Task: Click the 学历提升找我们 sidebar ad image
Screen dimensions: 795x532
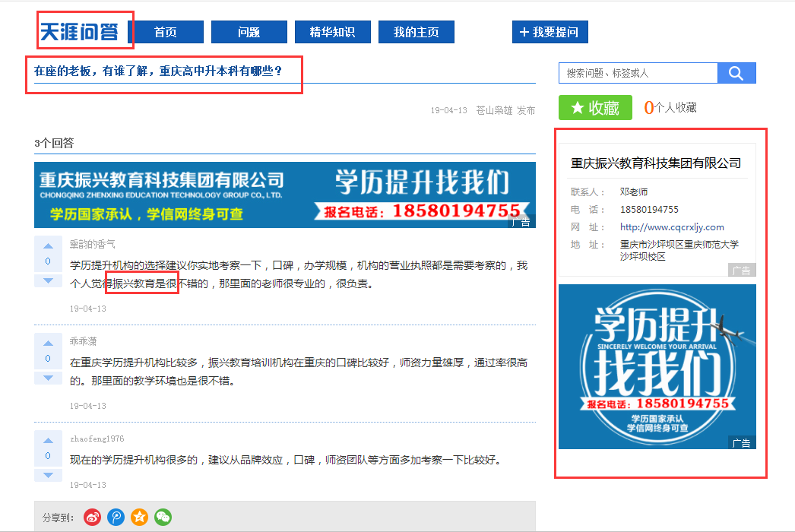Action: pyautogui.click(x=657, y=366)
